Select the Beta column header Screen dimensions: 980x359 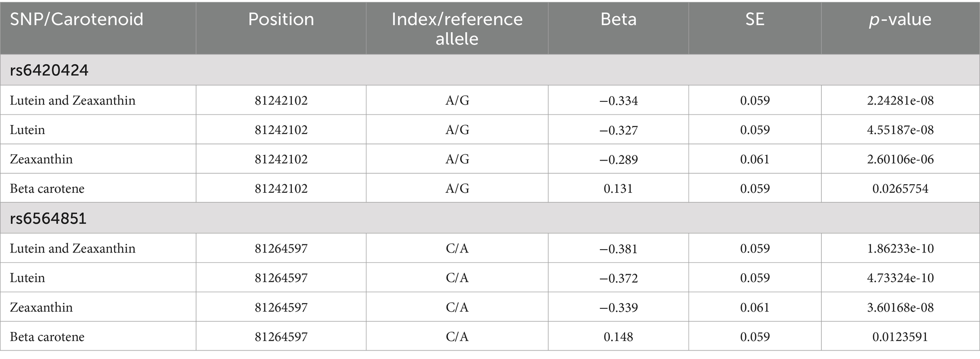618,19
